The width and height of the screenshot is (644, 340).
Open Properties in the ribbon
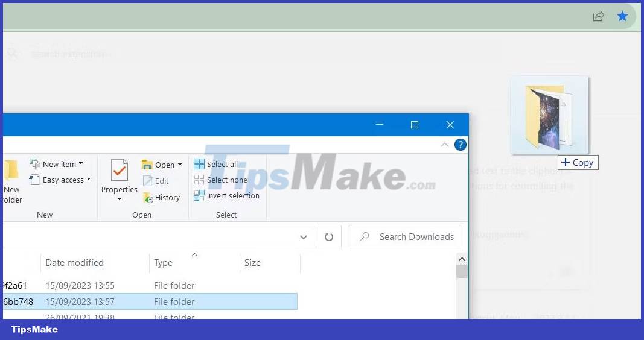click(119, 177)
